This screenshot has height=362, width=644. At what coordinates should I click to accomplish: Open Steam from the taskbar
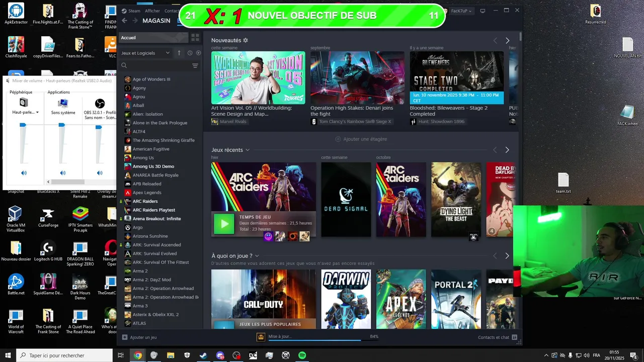point(203,355)
